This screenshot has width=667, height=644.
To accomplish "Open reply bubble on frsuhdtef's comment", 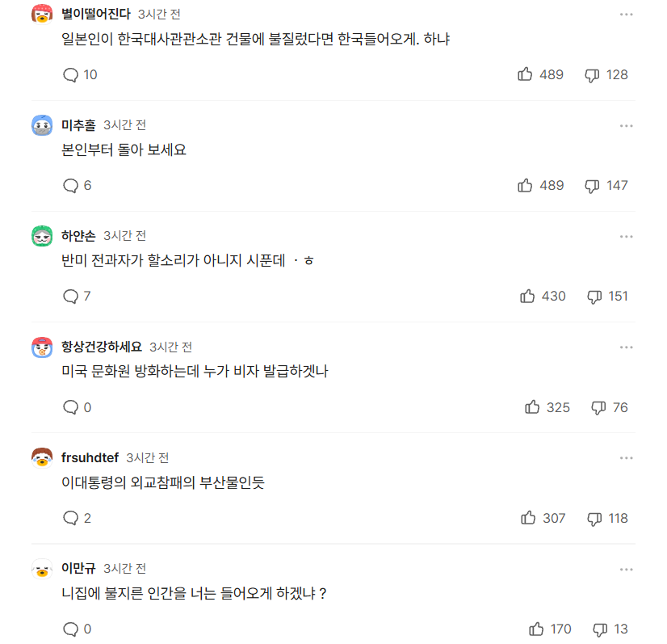I will (70, 518).
